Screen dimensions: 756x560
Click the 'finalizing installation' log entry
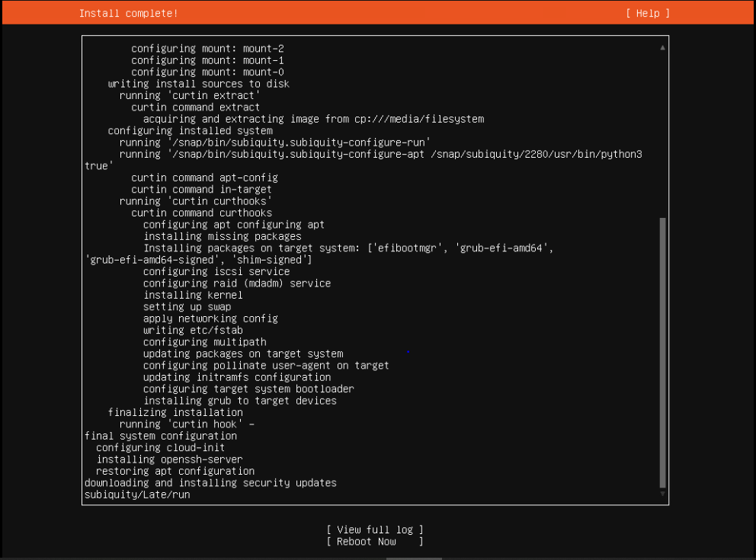pos(175,412)
